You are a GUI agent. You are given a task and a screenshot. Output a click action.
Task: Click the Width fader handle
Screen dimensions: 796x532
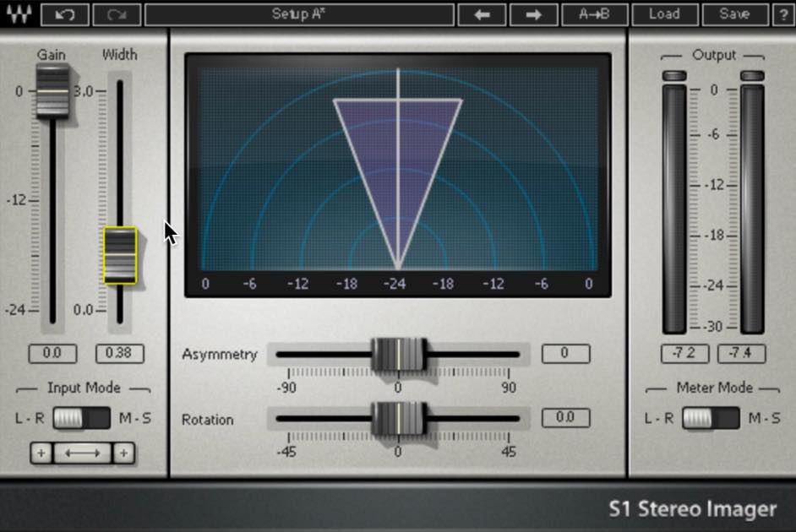(x=120, y=255)
